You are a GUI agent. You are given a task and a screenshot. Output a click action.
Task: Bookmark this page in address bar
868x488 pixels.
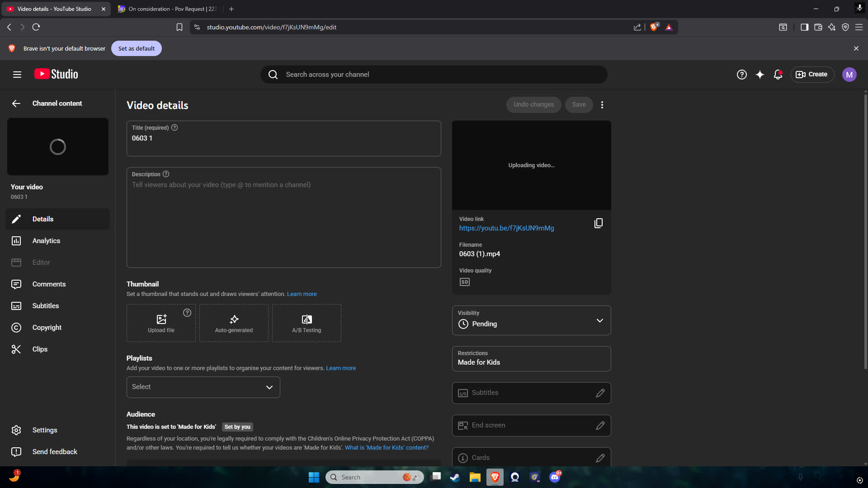click(179, 27)
